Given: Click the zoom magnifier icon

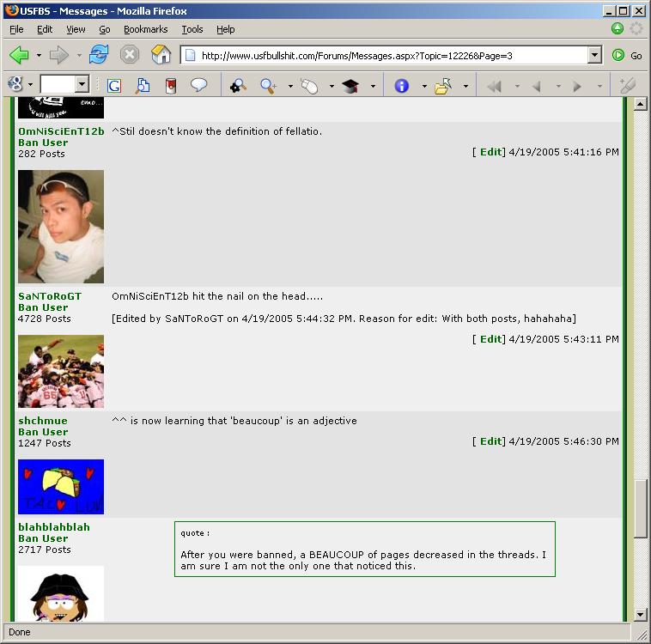Looking at the screenshot, I should (268, 86).
